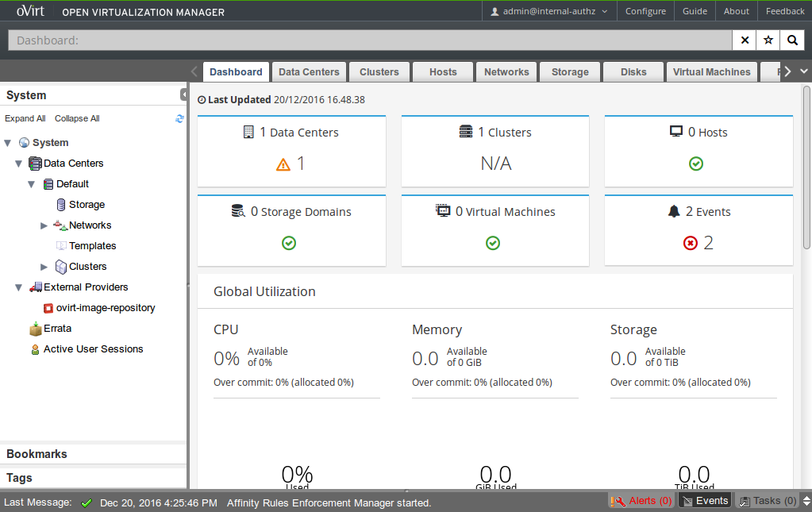Collapse the Data Centers tree node
Viewport: 812px width, 512px height.
pyautogui.click(x=18, y=164)
